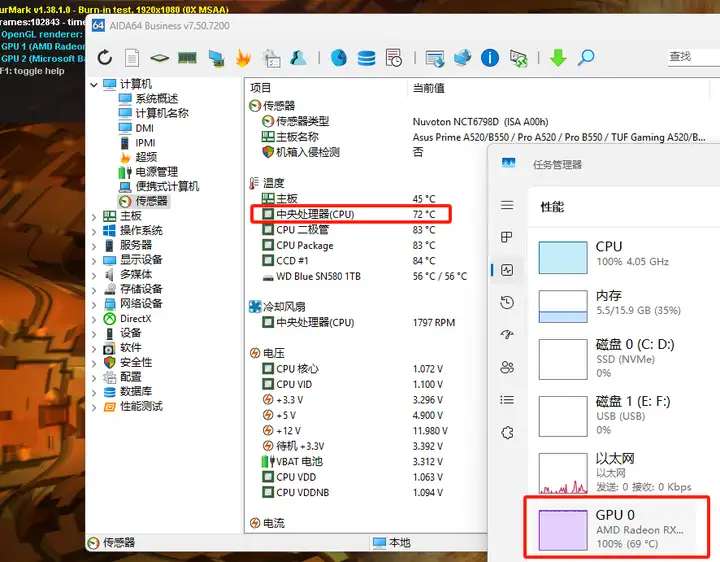Click the motherboard chip toolbar icon
The height and width of the screenshot is (562, 720).
pyautogui.click(x=159, y=58)
